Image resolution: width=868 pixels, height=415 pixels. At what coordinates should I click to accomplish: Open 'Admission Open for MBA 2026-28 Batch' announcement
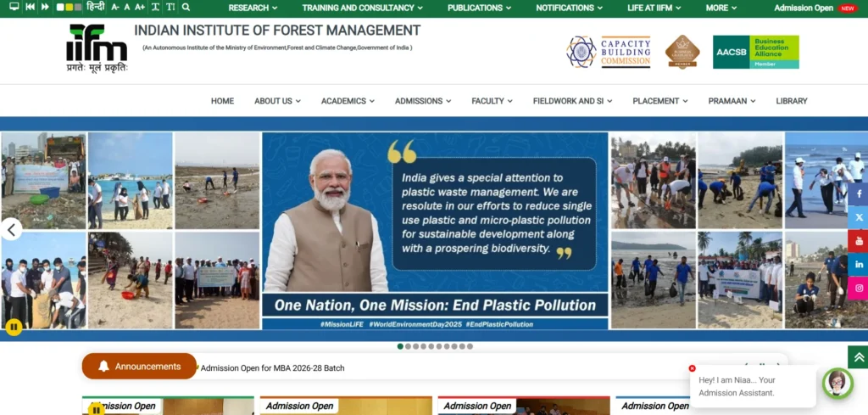[x=272, y=368]
